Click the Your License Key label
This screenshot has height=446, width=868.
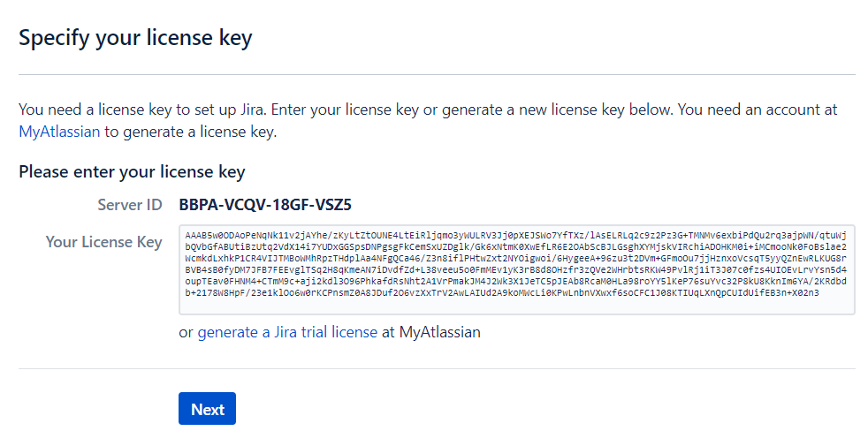104,242
